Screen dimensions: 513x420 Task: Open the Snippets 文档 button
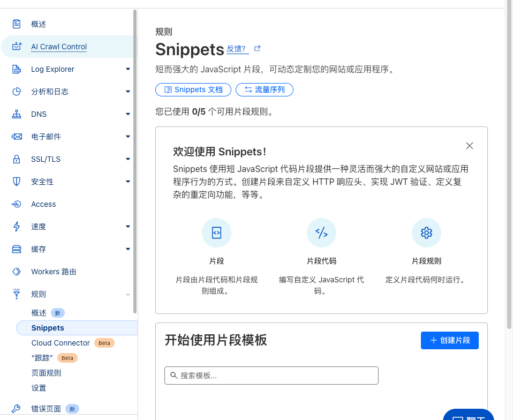pos(193,89)
